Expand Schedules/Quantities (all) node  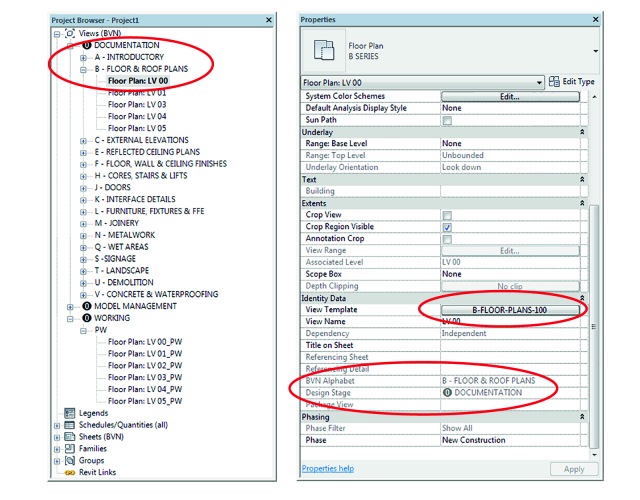(57, 425)
